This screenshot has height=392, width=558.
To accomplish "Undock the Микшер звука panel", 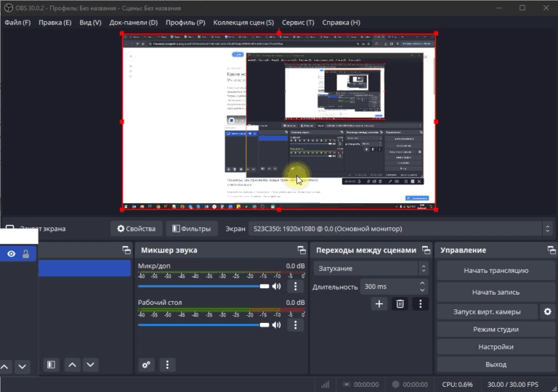I will click(301, 250).
